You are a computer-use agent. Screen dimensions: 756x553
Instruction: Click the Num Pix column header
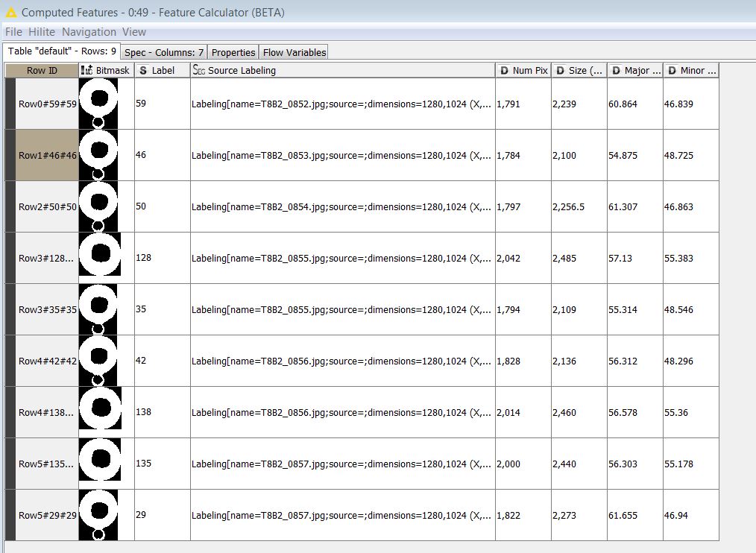pyautogui.click(x=523, y=70)
